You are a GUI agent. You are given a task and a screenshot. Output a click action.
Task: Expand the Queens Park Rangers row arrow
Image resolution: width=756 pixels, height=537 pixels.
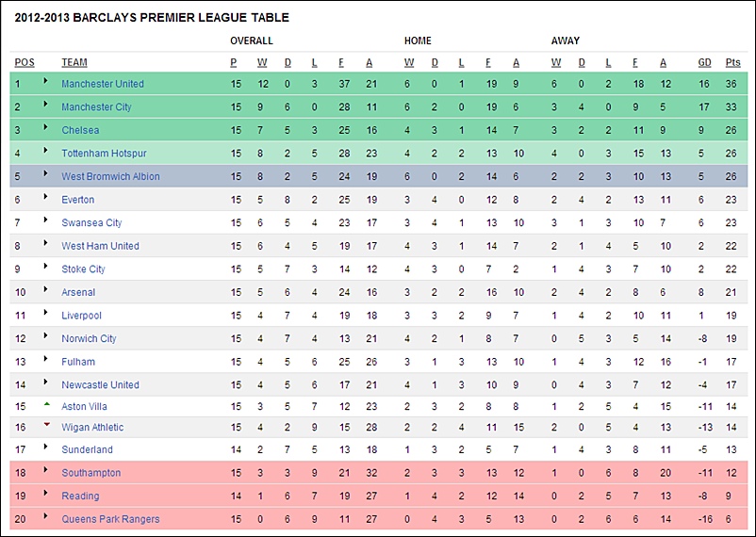(x=46, y=515)
